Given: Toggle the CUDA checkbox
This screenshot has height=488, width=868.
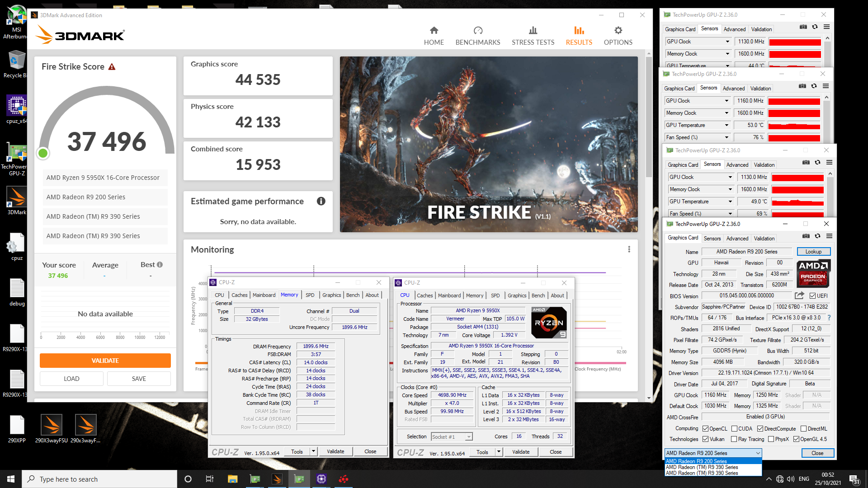Looking at the screenshot, I should (734, 429).
